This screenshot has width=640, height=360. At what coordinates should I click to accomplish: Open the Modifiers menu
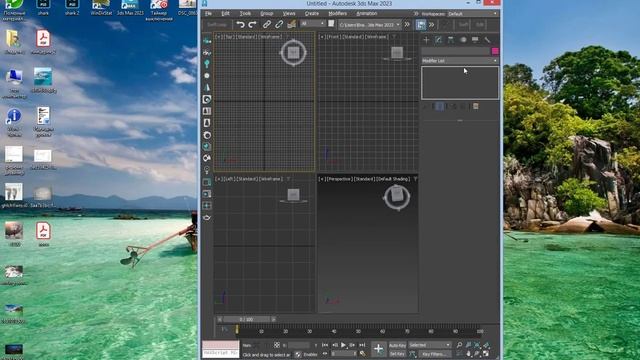point(338,13)
